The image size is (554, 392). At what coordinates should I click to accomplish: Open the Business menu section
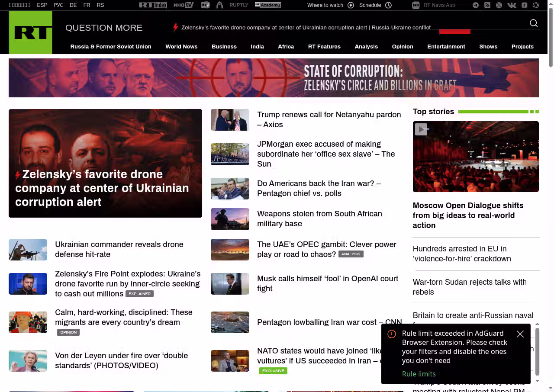[x=224, y=47]
